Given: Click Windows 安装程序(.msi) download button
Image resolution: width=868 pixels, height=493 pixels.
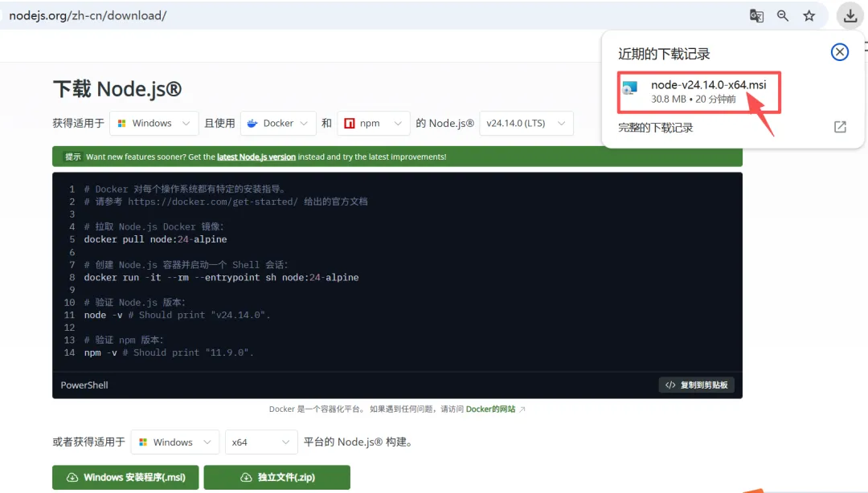Looking at the screenshot, I should (x=125, y=477).
